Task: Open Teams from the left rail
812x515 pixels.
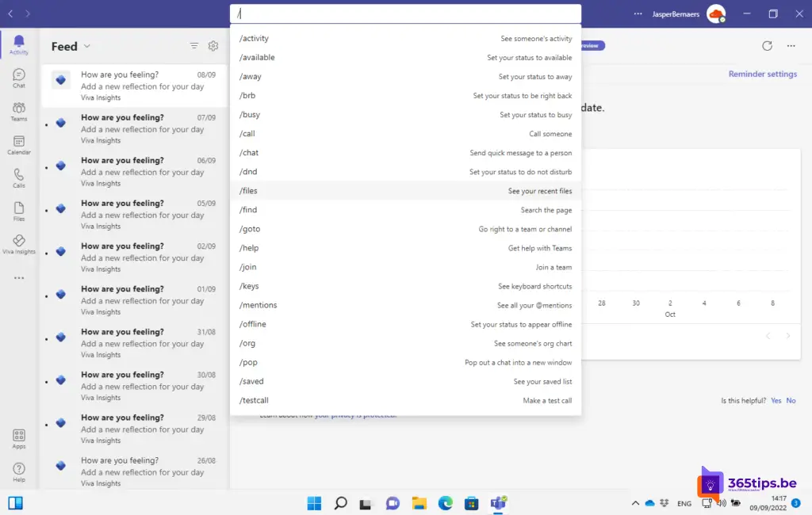Action: point(19,111)
